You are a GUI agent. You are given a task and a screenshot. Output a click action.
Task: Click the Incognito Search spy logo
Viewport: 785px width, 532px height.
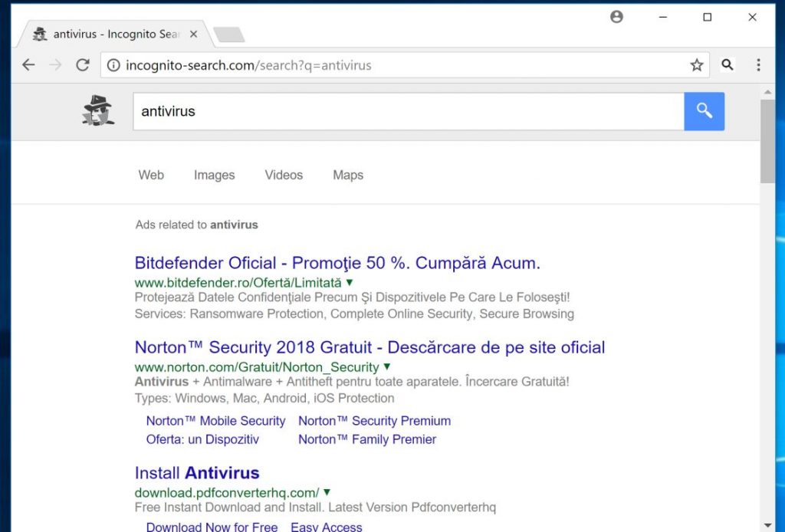pos(97,111)
